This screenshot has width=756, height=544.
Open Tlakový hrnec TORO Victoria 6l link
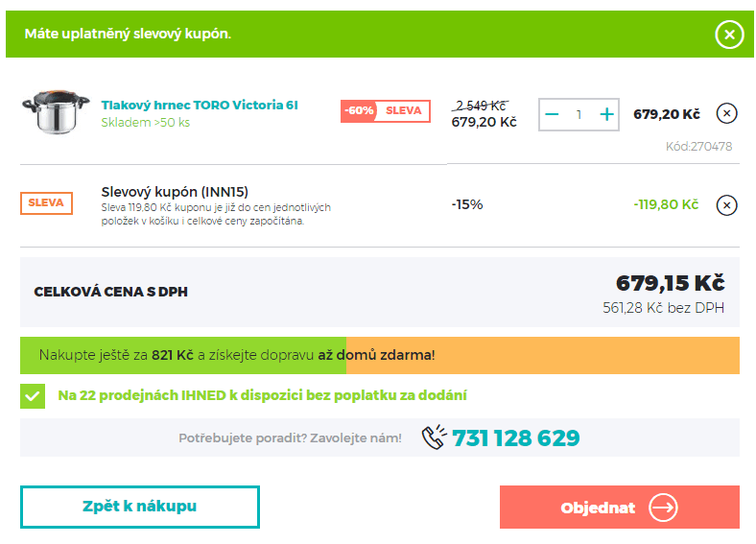200,106
